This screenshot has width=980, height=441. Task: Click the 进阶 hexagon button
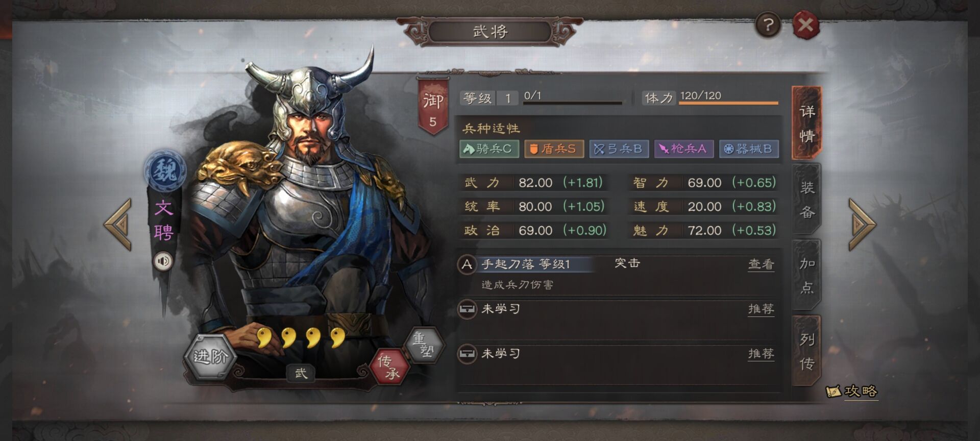[x=210, y=356]
